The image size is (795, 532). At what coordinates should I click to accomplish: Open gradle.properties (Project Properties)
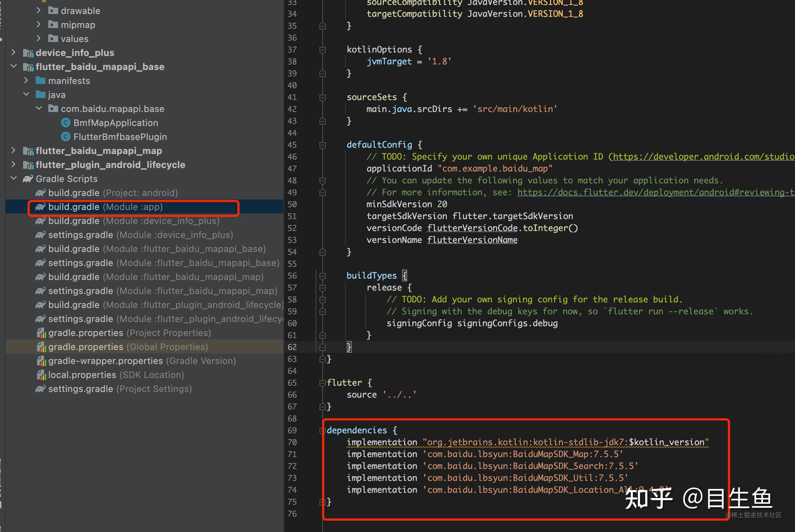(129, 333)
